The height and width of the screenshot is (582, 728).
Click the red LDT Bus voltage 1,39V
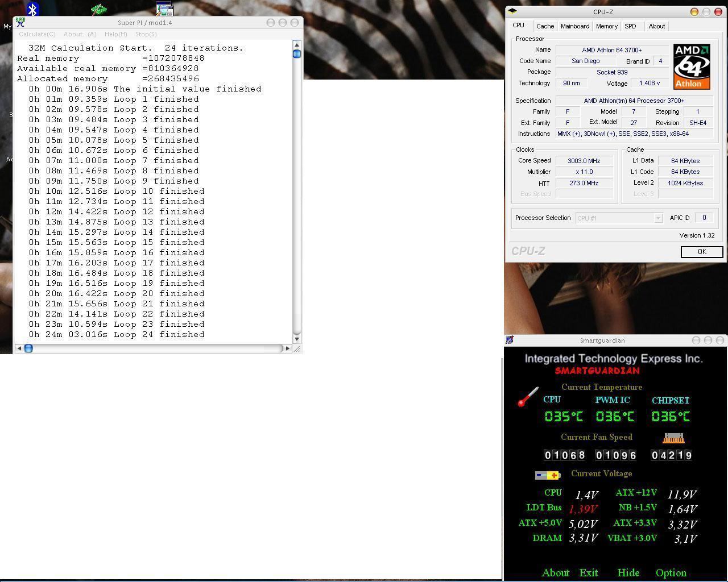583,509
